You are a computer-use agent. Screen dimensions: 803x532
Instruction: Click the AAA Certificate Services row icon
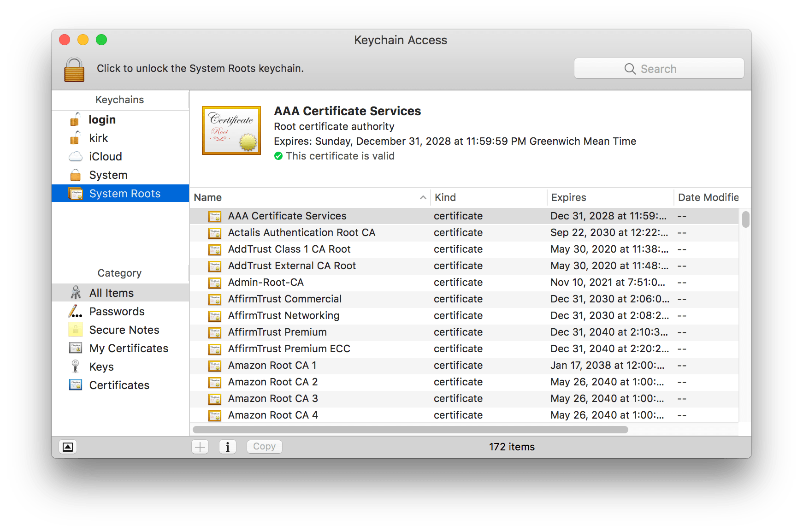click(x=215, y=216)
